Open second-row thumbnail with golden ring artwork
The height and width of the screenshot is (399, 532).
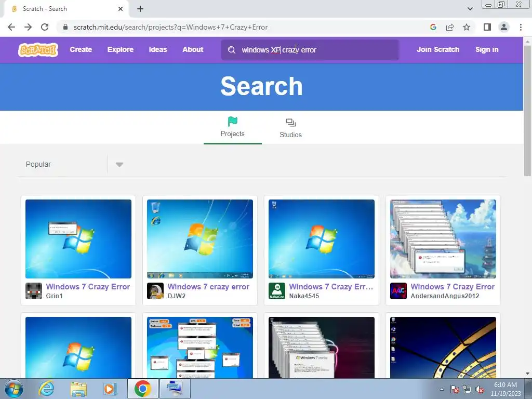pos(443,348)
